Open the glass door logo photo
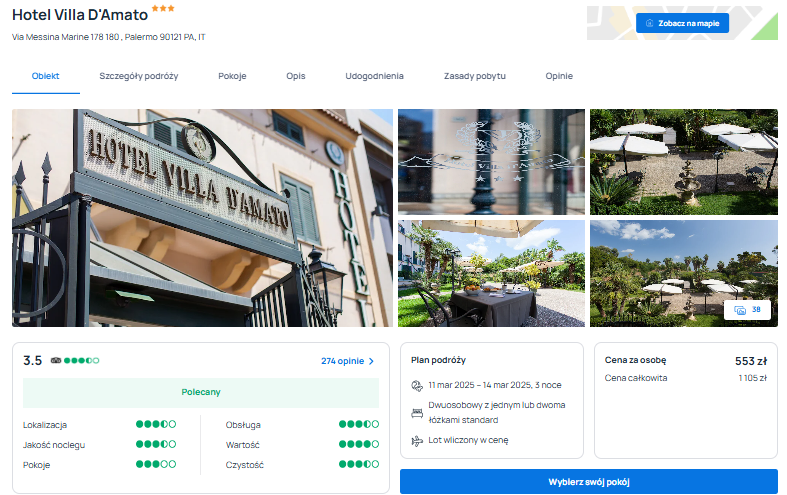The width and height of the screenshot is (787, 495). pyautogui.click(x=491, y=162)
